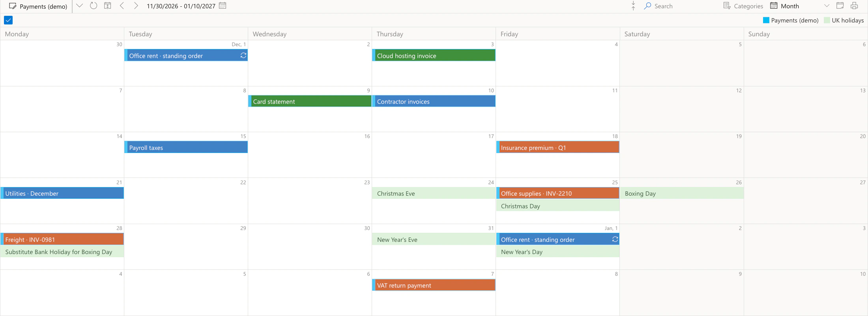Click the print calendar icon
Screen dimensions: 868x316
[854, 6]
